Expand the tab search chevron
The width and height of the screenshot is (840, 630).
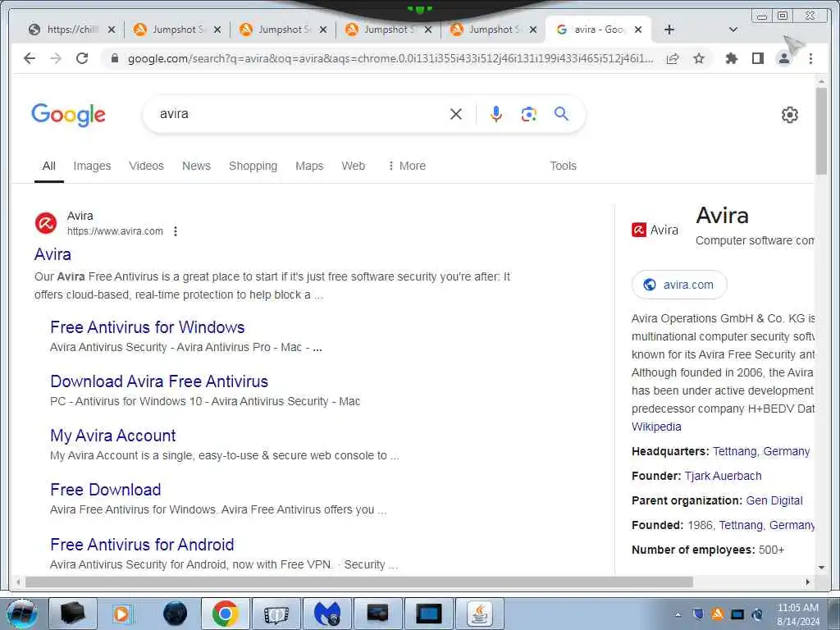tap(733, 30)
